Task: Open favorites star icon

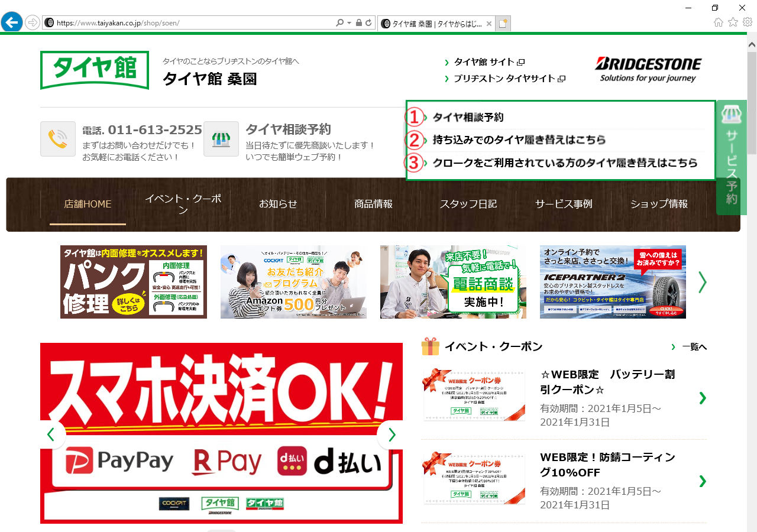Action: coord(733,22)
